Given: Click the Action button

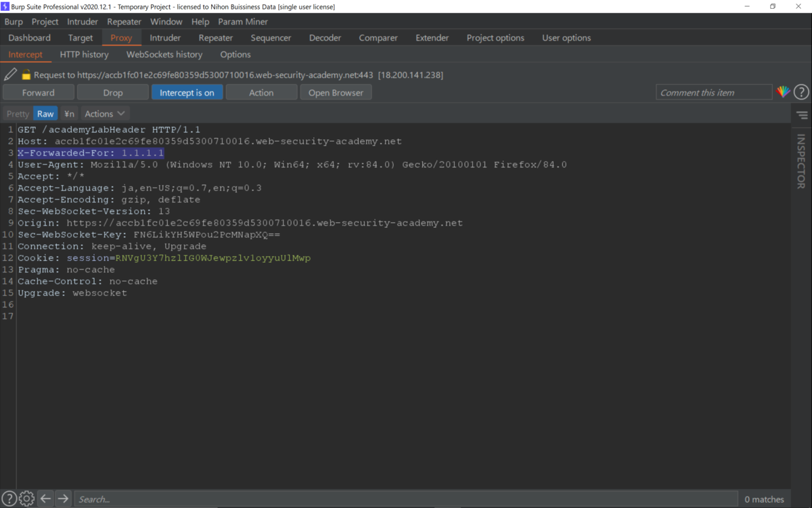Looking at the screenshot, I should pyautogui.click(x=261, y=93).
